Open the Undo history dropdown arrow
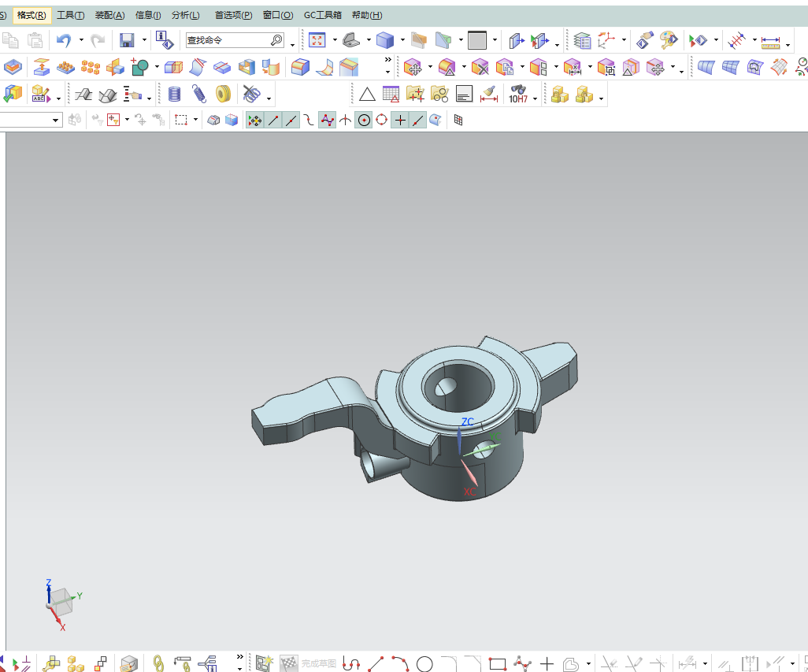Viewport: 808px width, 672px height. [81, 40]
